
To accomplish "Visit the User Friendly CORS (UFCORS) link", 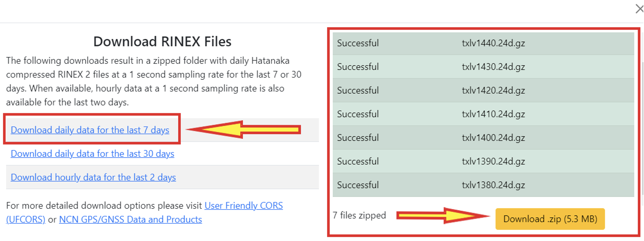I will 243,206.
